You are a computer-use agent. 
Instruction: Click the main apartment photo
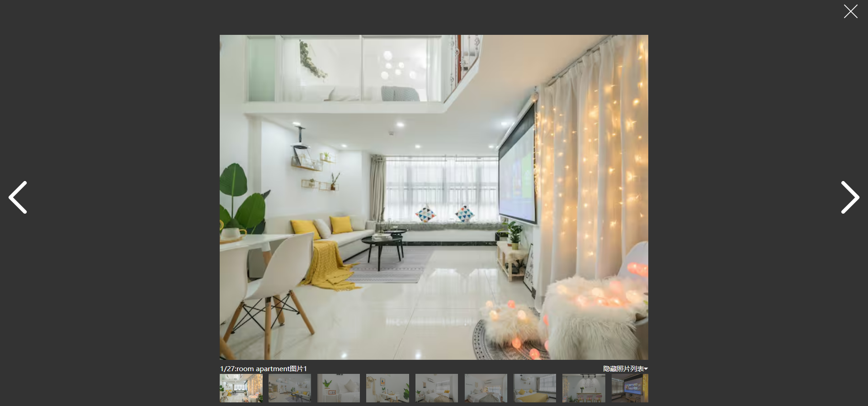click(x=434, y=197)
